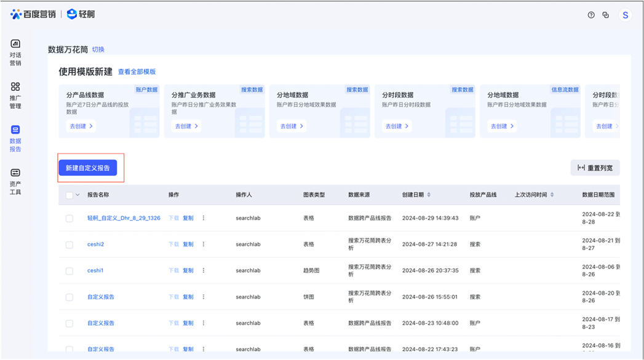
Task: Click 切换 next to 数据万花筒
Action: coord(98,50)
